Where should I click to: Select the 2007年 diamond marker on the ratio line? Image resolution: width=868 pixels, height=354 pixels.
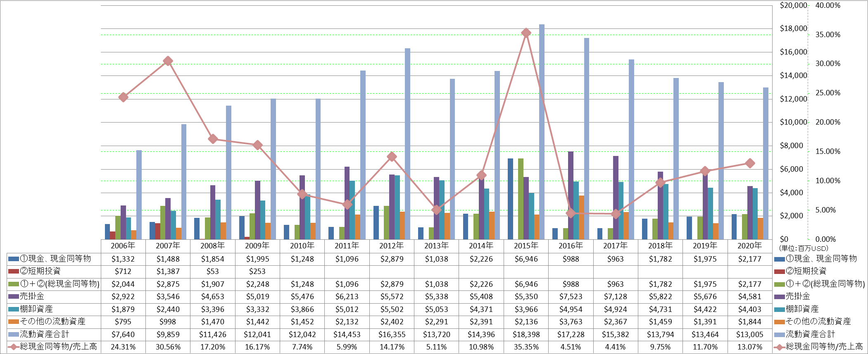(168, 61)
